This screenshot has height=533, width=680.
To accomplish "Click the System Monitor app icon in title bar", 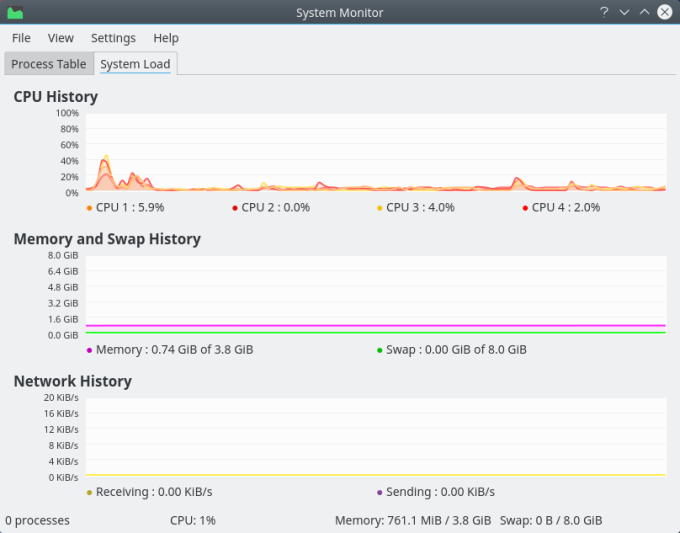I will point(15,13).
